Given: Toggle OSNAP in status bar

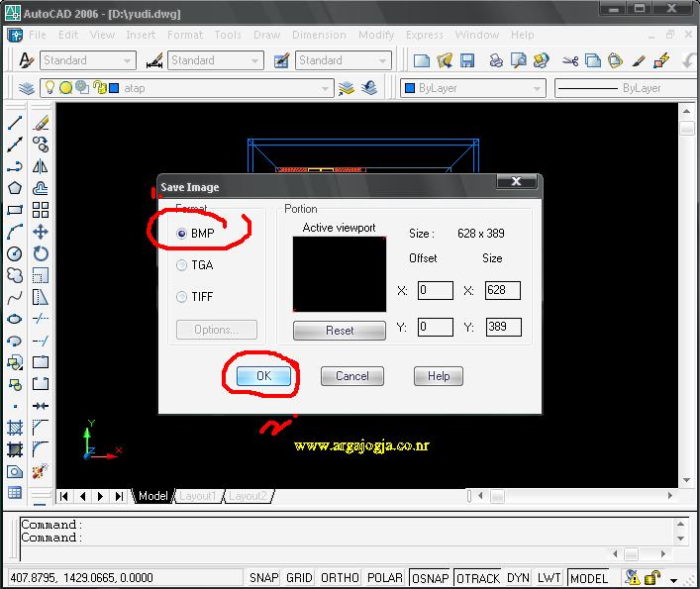Looking at the screenshot, I should 431,578.
